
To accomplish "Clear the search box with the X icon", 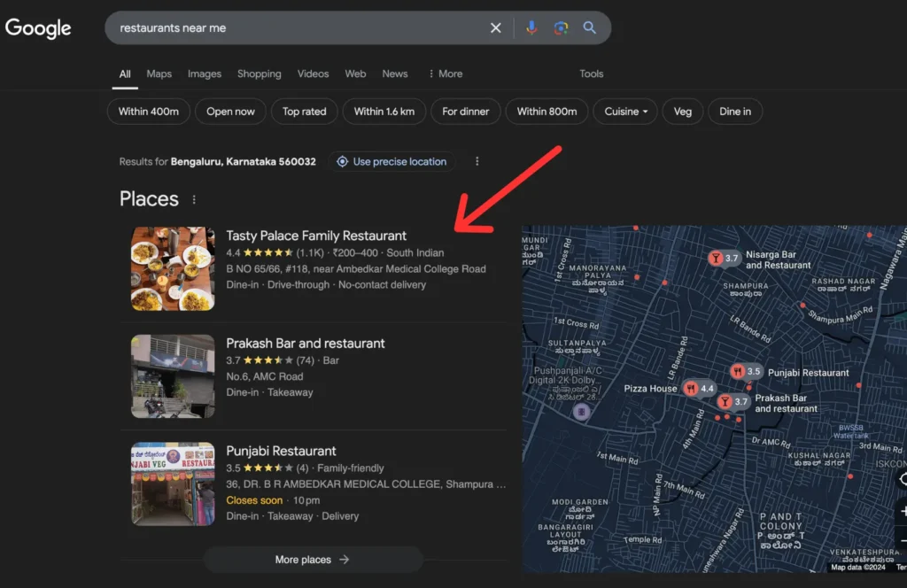I will [496, 27].
